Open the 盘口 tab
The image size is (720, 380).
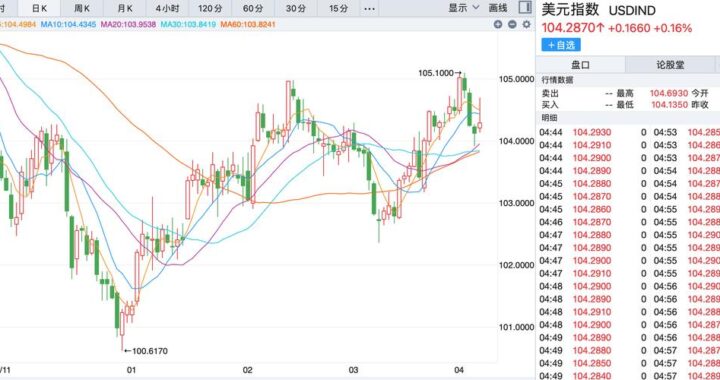tap(580, 65)
